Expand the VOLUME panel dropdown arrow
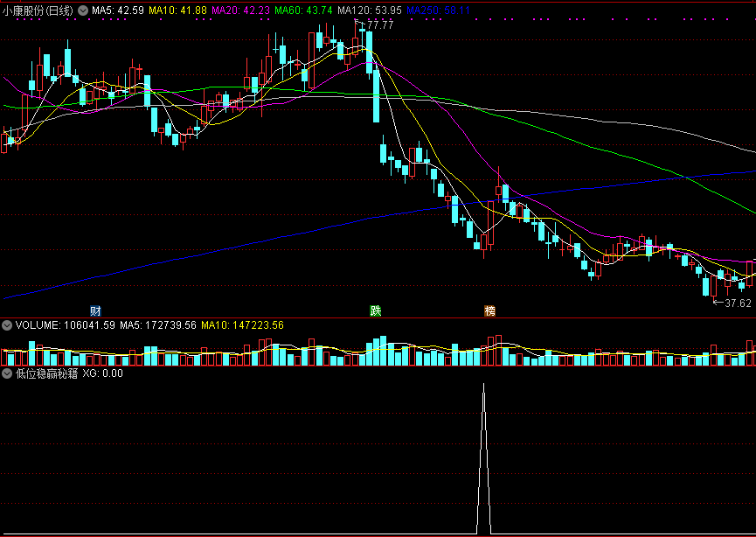This screenshot has width=756, height=537. 7,325
